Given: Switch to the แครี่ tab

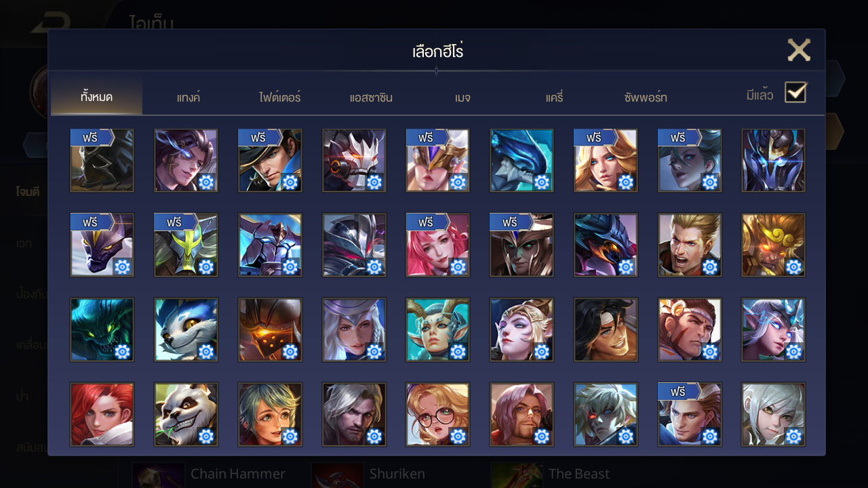Looking at the screenshot, I should (554, 98).
